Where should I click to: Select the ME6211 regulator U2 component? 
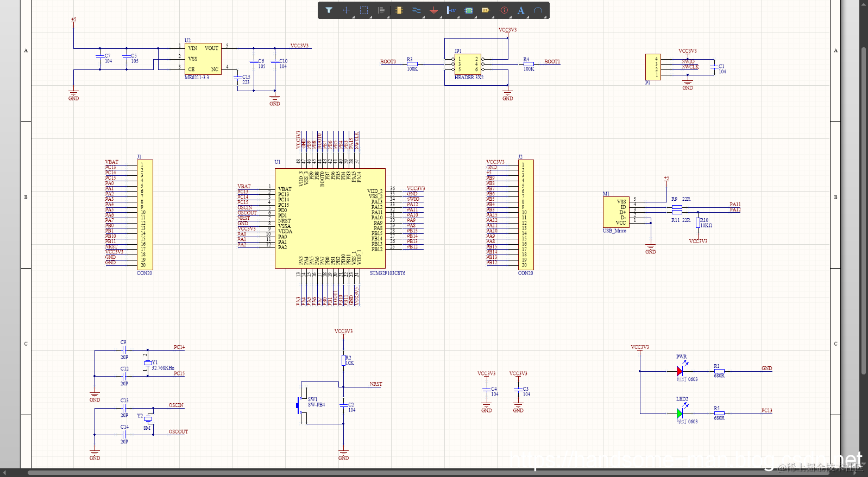coord(203,59)
